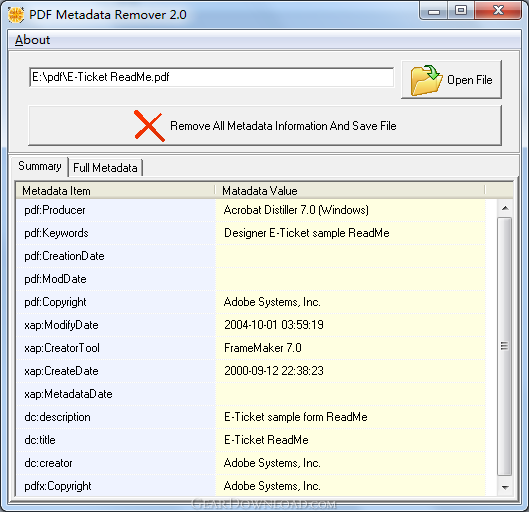Open the About menu
Viewport: 529px width, 512px height.
pyautogui.click(x=32, y=40)
